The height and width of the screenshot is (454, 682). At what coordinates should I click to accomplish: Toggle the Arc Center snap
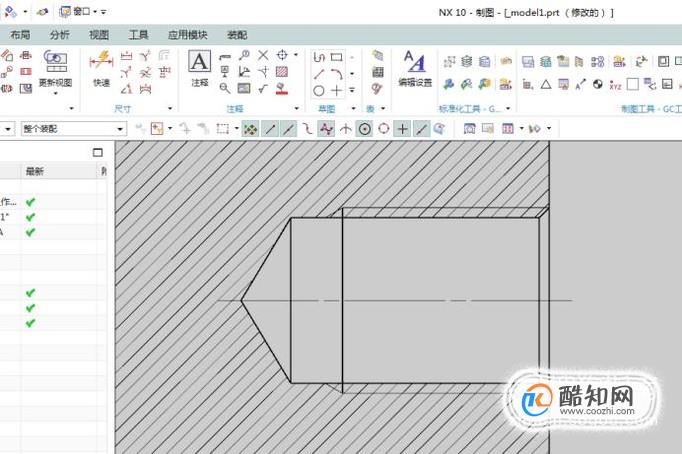point(365,129)
